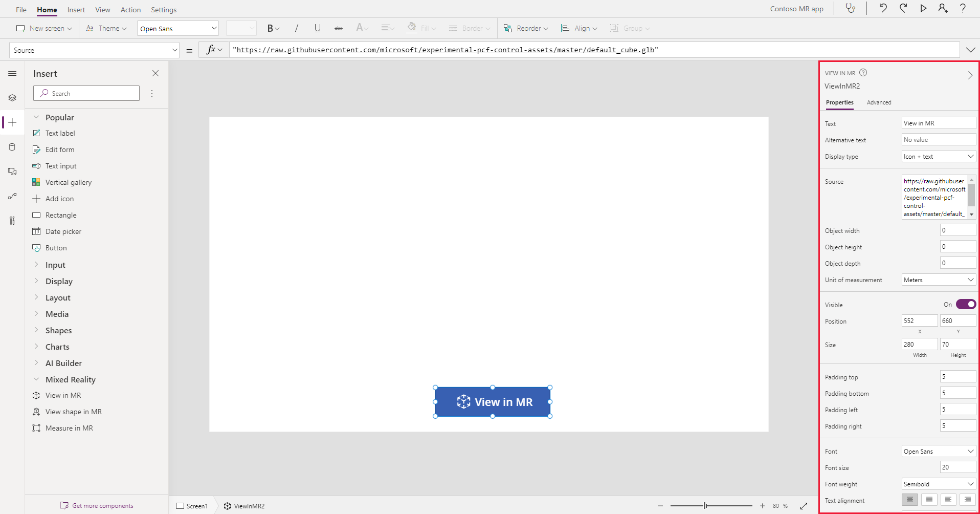Screen dimensions: 980x514
Task: Open the New screen dropdown
Action: 44,28
